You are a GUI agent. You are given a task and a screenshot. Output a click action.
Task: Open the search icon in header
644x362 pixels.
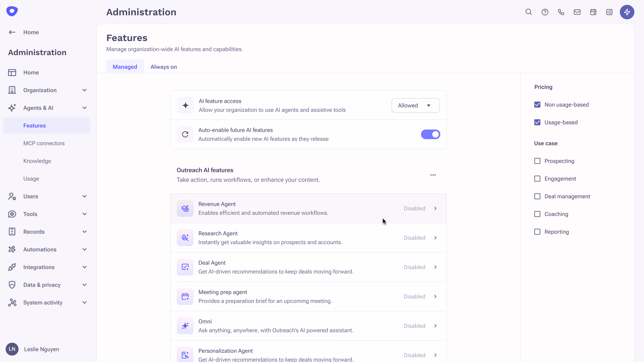click(528, 12)
